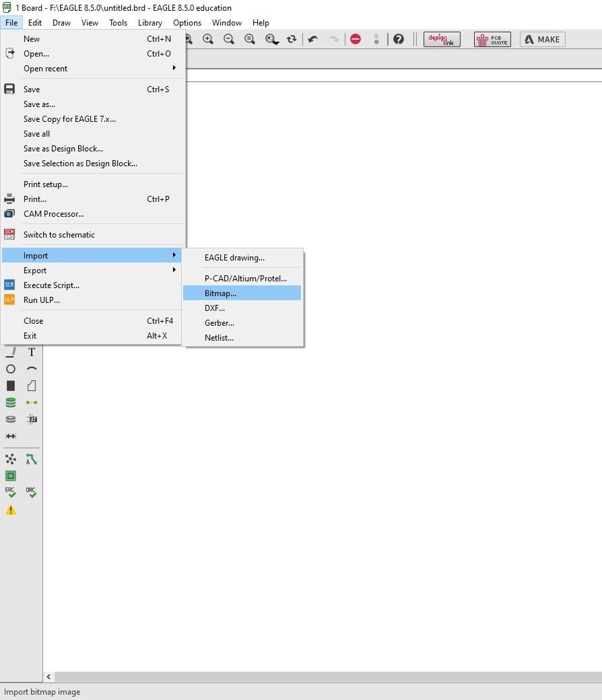Open the Zoom to selection dropdown
Image resolution: width=602 pixels, height=700 pixels.
(x=272, y=39)
